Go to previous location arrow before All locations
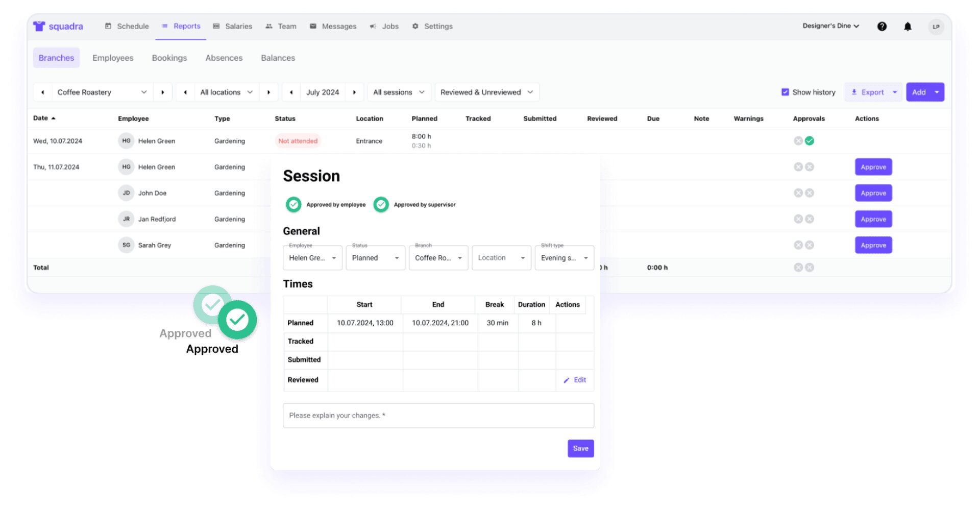 (x=185, y=92)
